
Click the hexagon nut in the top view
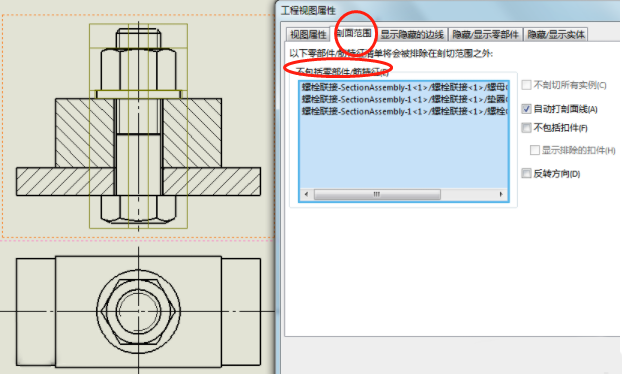click(138, 312)
